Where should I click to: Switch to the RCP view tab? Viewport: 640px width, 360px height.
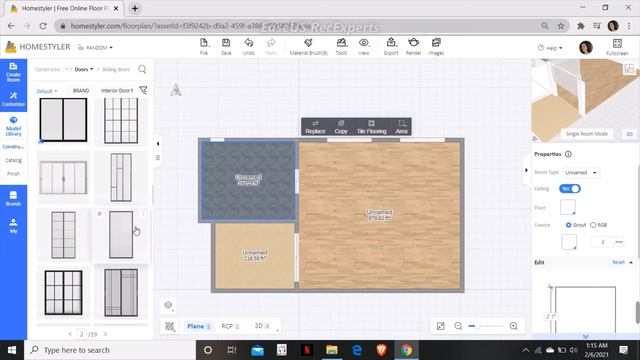click(x=230, y=326)
